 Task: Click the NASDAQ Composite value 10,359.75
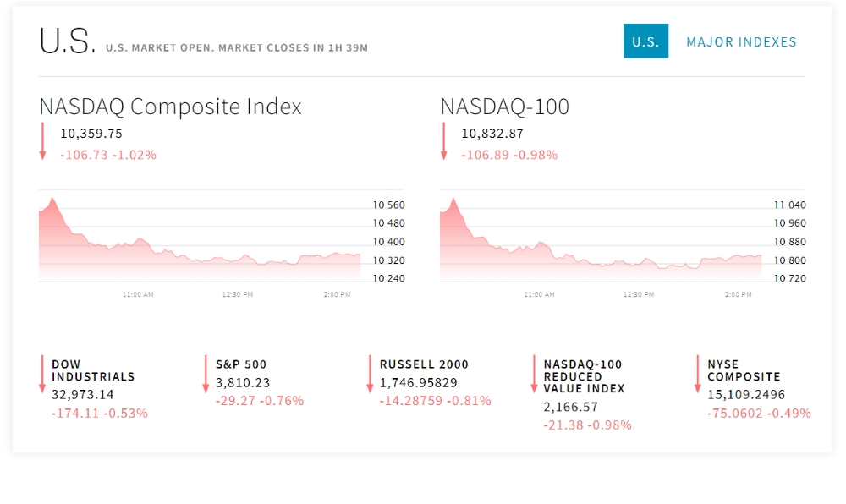pyautogui.click(x=91, y=134)
